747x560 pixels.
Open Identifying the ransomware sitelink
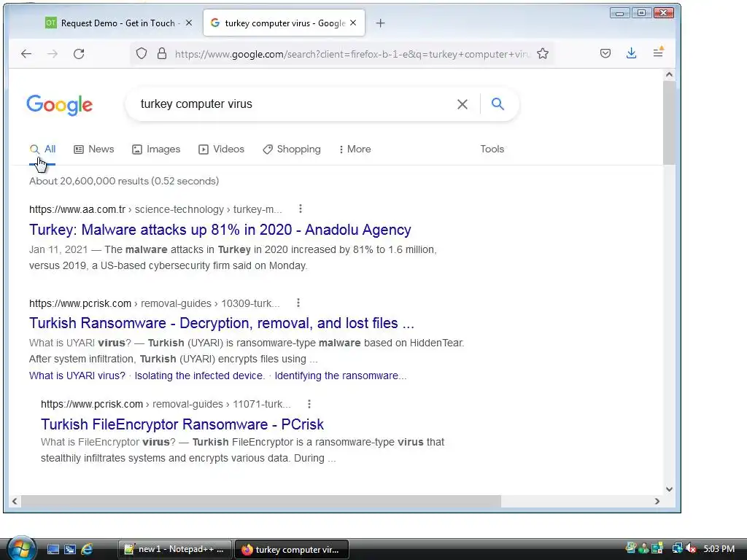coord(341,376)
